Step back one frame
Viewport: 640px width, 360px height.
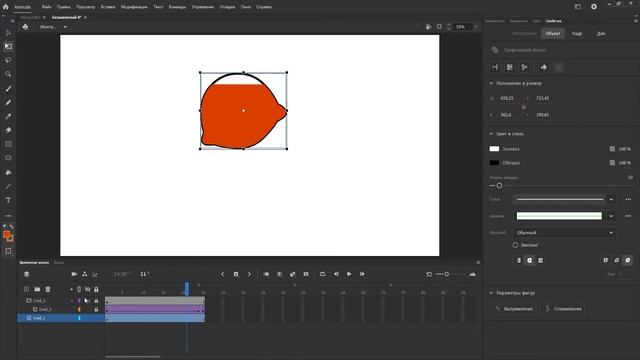[336, 274]
